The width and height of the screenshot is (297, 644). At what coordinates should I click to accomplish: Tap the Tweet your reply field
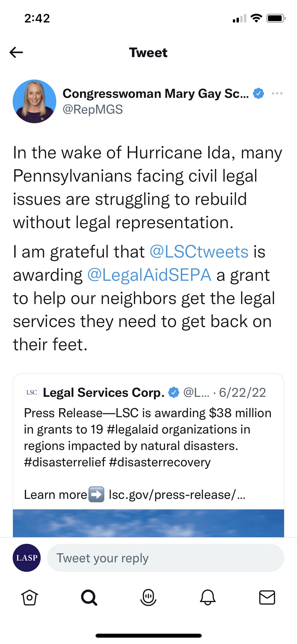point(165,558)
